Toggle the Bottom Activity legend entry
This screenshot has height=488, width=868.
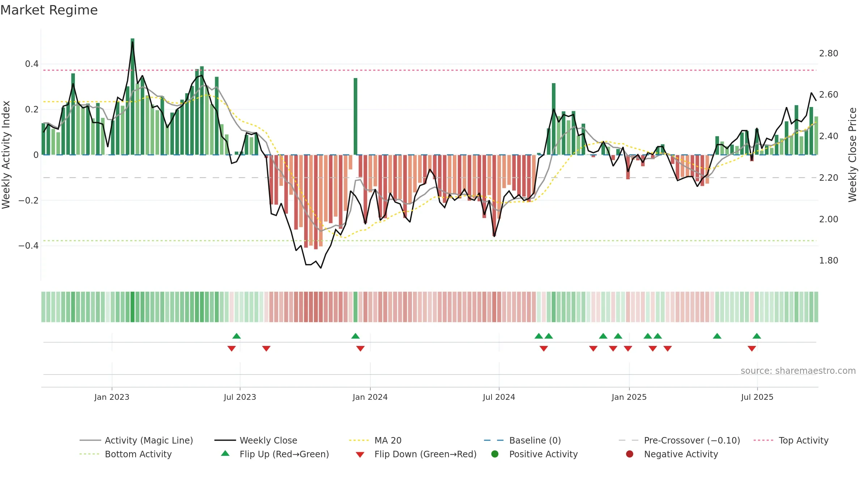[x=125, y=454]
